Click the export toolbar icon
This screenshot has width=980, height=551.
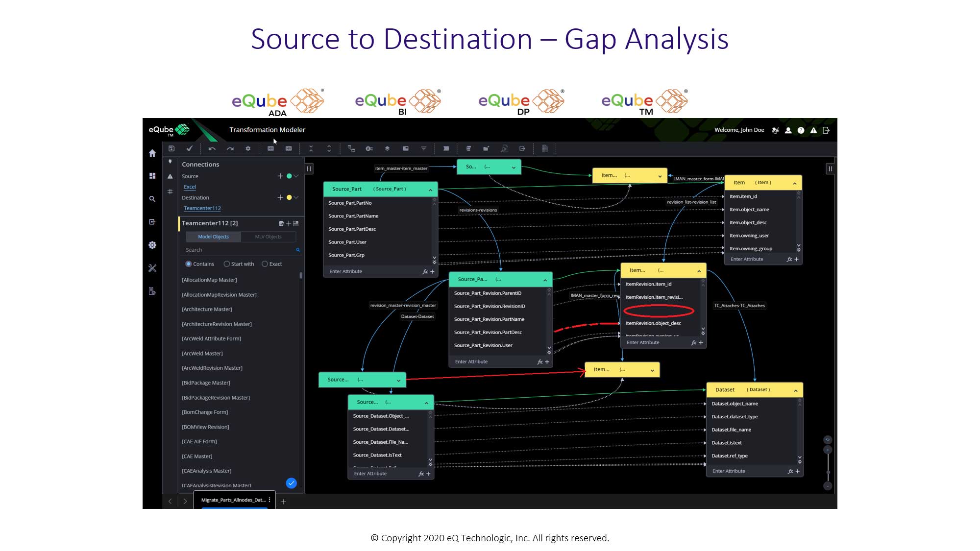(522, 148)
